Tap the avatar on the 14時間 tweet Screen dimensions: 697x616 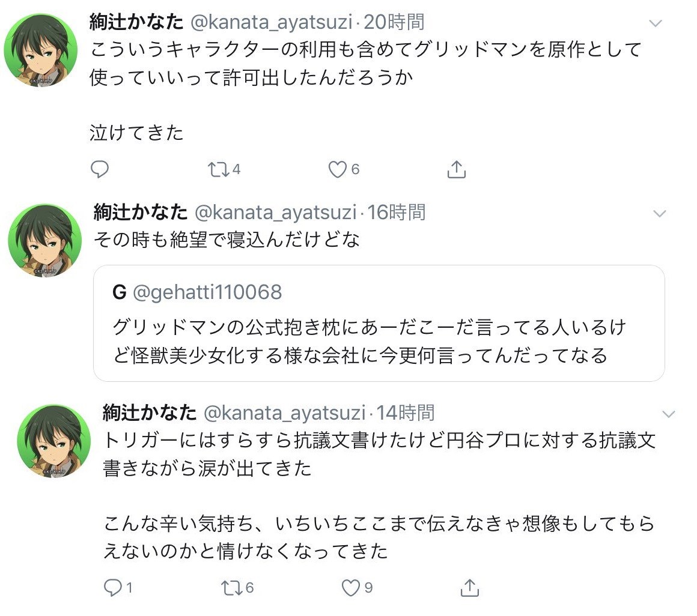tap(53, 441)
